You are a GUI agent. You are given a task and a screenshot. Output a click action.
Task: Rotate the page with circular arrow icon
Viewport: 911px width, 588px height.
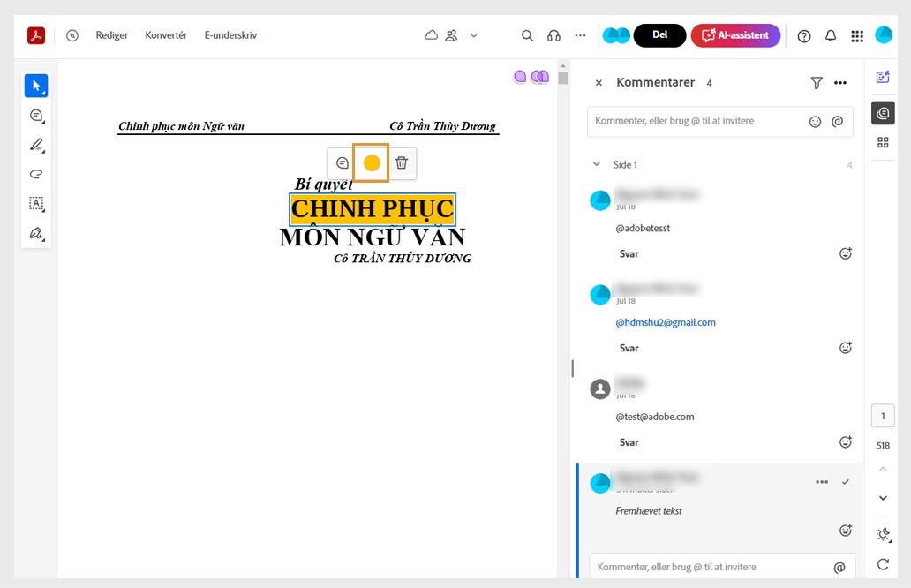pos(883,563)
